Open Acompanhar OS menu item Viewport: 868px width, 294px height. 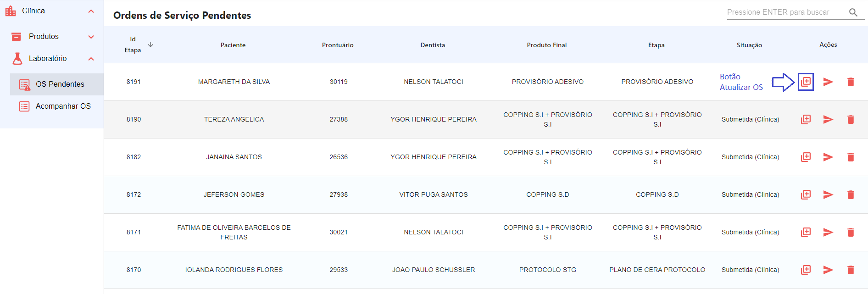point(63,106)
